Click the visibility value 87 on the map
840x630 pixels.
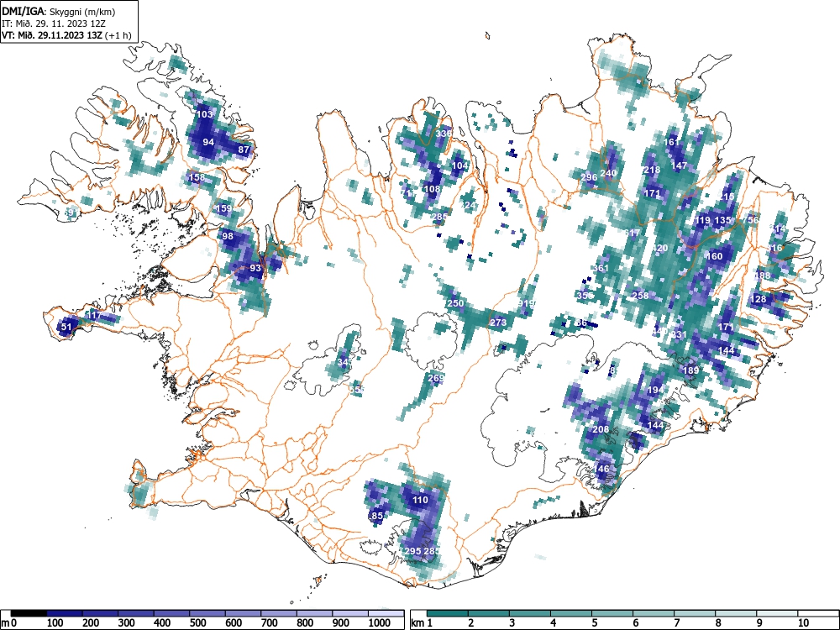coord(244,150)
